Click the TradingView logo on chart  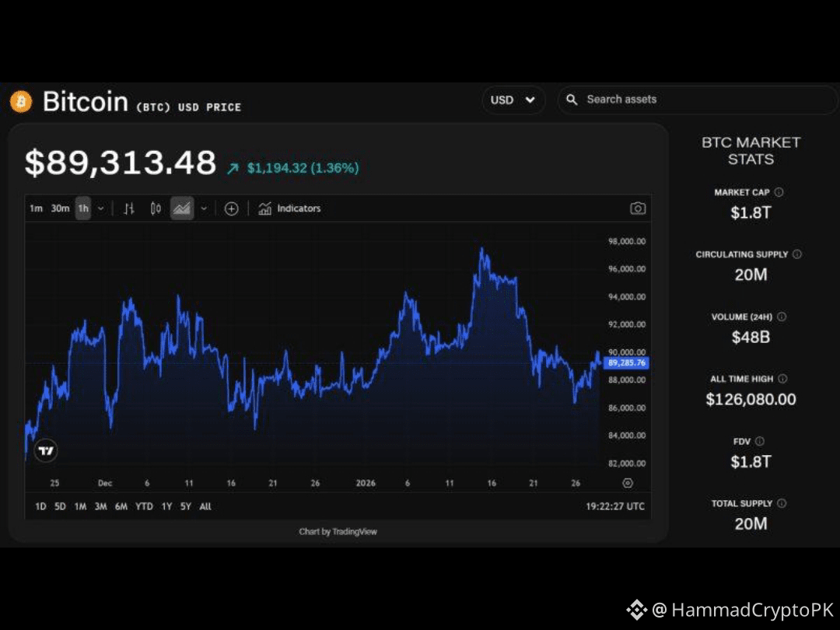pos(46,450)
